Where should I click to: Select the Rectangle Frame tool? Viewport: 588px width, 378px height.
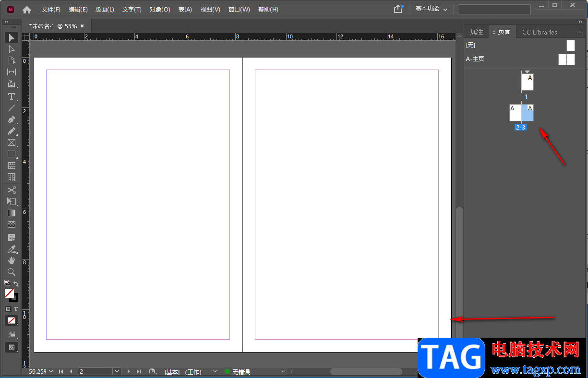[x=12, y=142]
